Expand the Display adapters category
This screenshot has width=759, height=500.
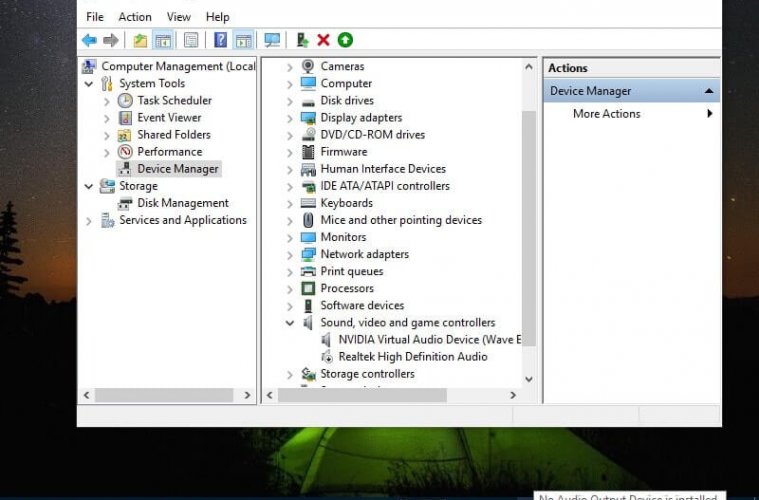pos(289,118)
